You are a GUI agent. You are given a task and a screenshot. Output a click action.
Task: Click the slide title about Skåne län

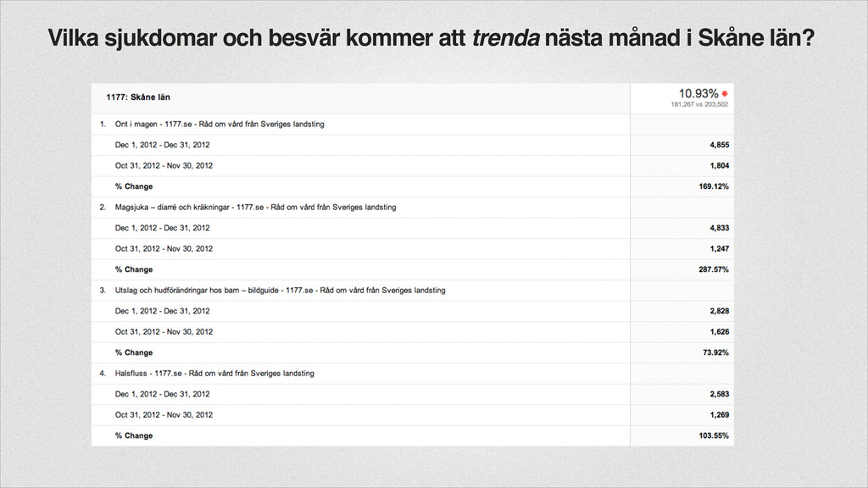coord(431,37)
